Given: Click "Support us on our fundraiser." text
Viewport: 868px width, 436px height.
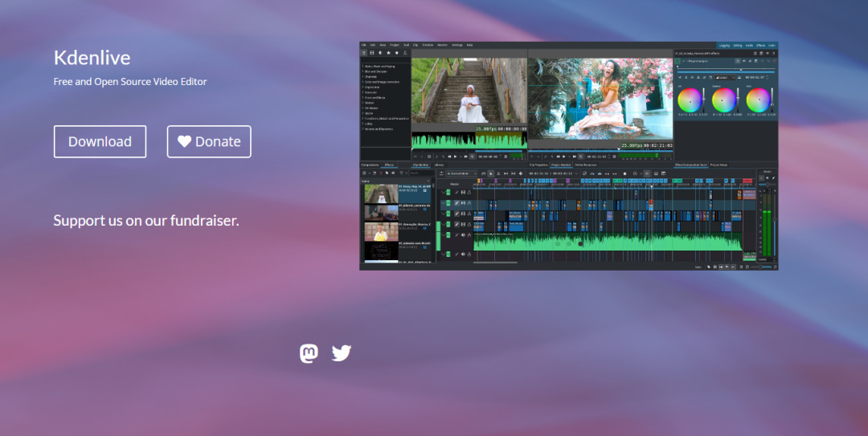Looking at the screenshot, I should [x=146, y=220].
